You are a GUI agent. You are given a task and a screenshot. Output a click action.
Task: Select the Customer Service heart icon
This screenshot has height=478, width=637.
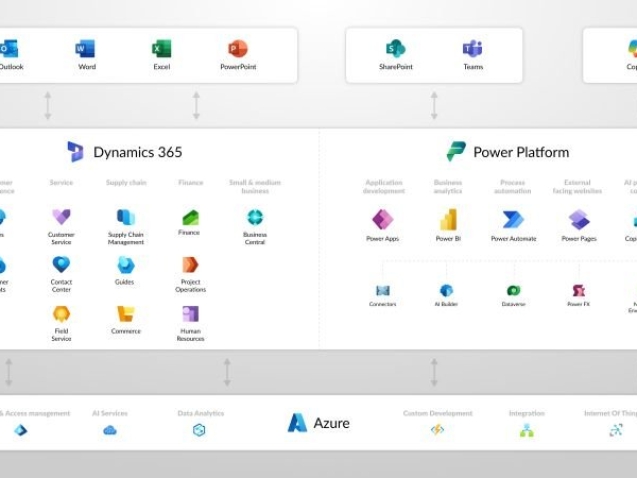61,217
